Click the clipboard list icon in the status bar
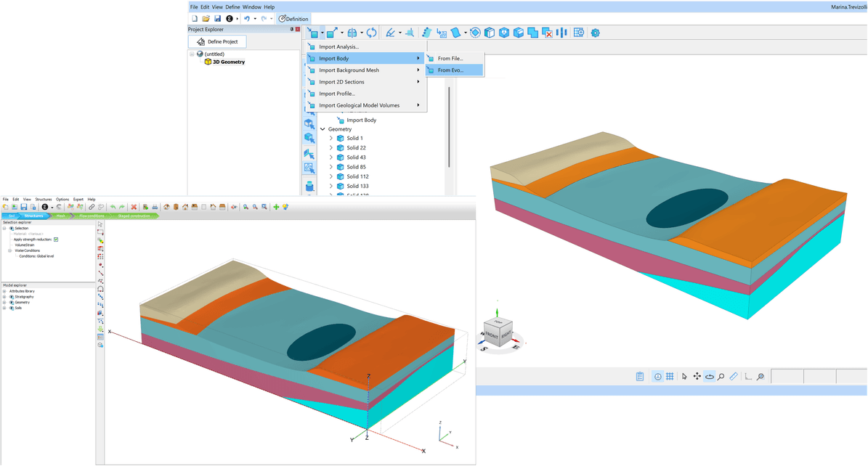Viewport: 868px width, 466px height. (639, 376)
